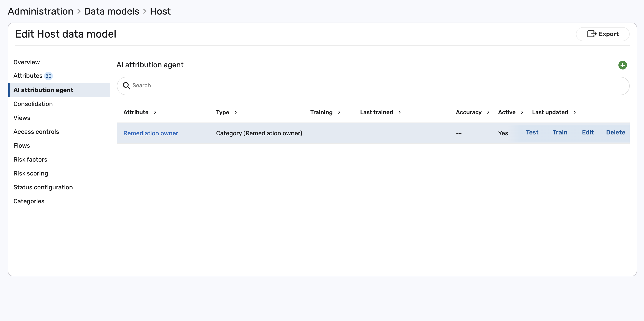
Task: Sort by Last updated column chevron
Action: 575,113
